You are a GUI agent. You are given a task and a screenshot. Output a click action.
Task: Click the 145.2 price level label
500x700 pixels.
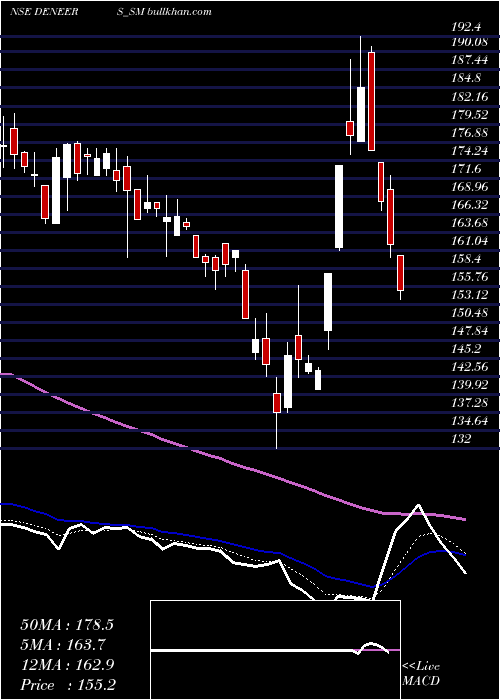click(466, 349)
